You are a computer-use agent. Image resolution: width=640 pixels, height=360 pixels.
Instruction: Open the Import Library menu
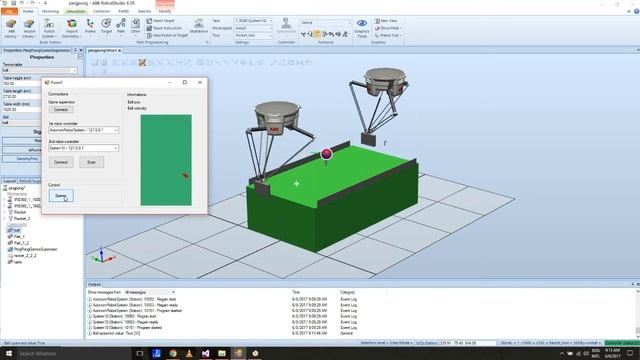[29, 29]
